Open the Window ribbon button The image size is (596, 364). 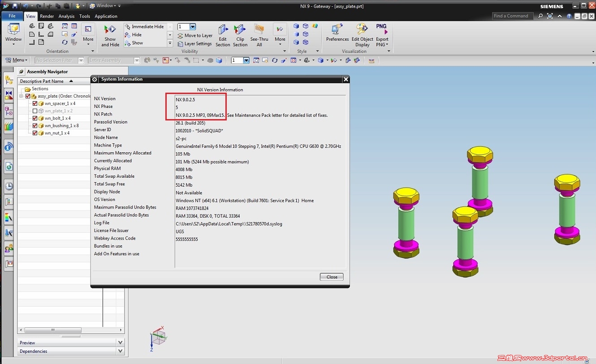[x=13, y=34]
